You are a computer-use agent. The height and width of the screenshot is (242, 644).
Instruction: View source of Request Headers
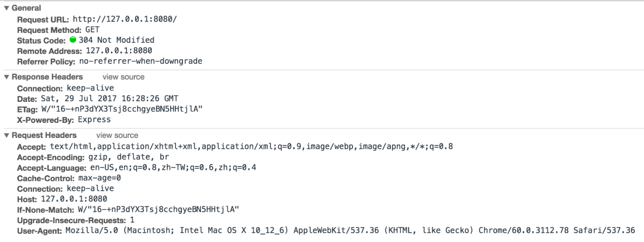[x=118, y=135]
